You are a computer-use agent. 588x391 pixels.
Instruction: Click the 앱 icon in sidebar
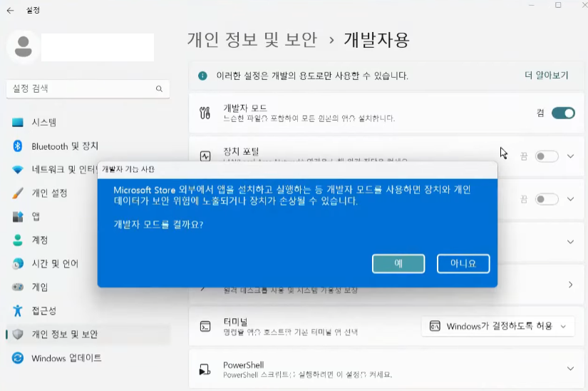coord(18,216)
